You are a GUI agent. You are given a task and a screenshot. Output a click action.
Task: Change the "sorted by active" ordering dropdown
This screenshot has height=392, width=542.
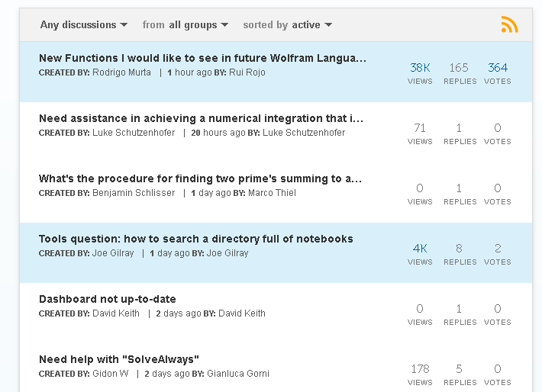(x=287, y=25)
